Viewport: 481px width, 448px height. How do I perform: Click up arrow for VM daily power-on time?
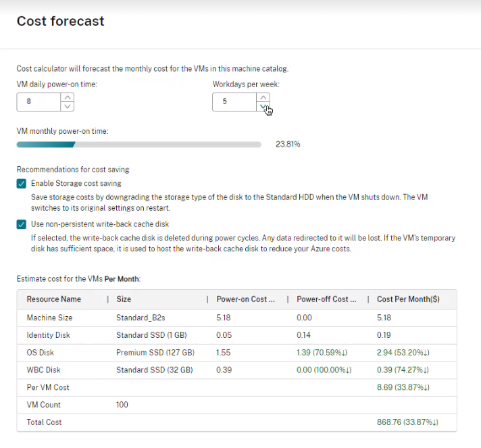(x=66, y=97)
